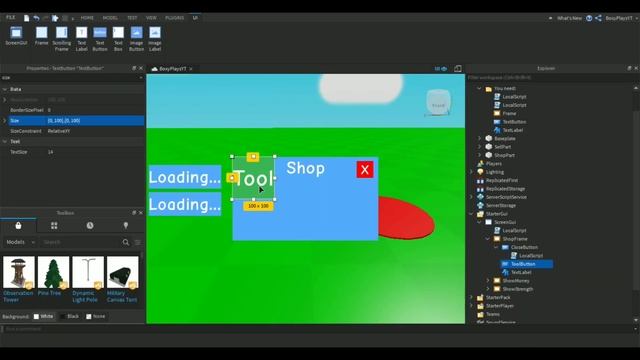Open the FILE menu
The image size is (640, 360).
(11, 18)
